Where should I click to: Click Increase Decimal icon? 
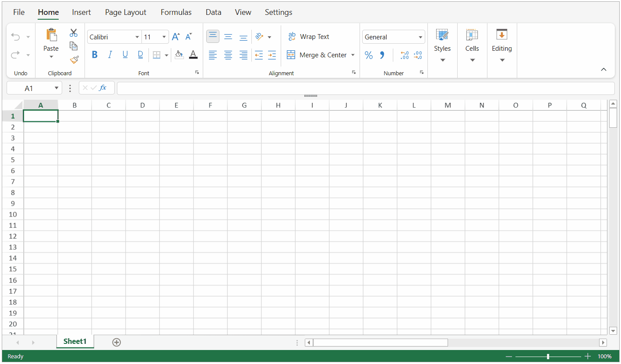pyautogui.click(x=405, y=55)
